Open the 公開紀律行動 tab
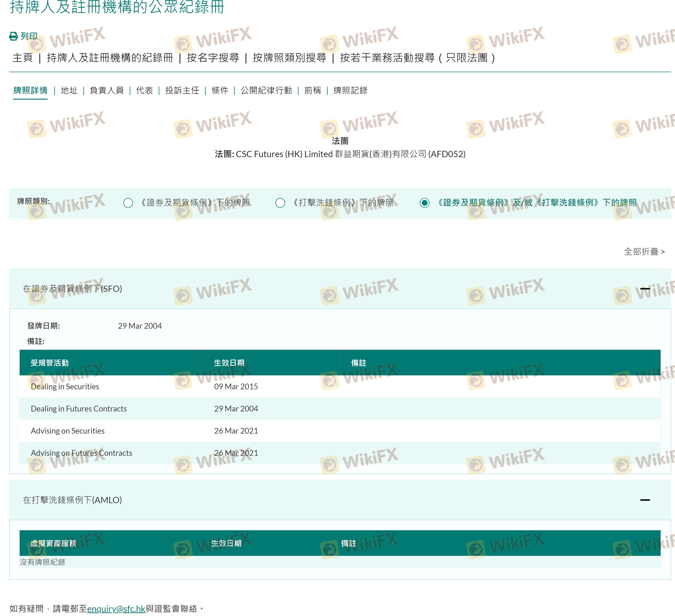Image resolution: width=675 pixels, height=616 pixels. [x=266, y=90]
